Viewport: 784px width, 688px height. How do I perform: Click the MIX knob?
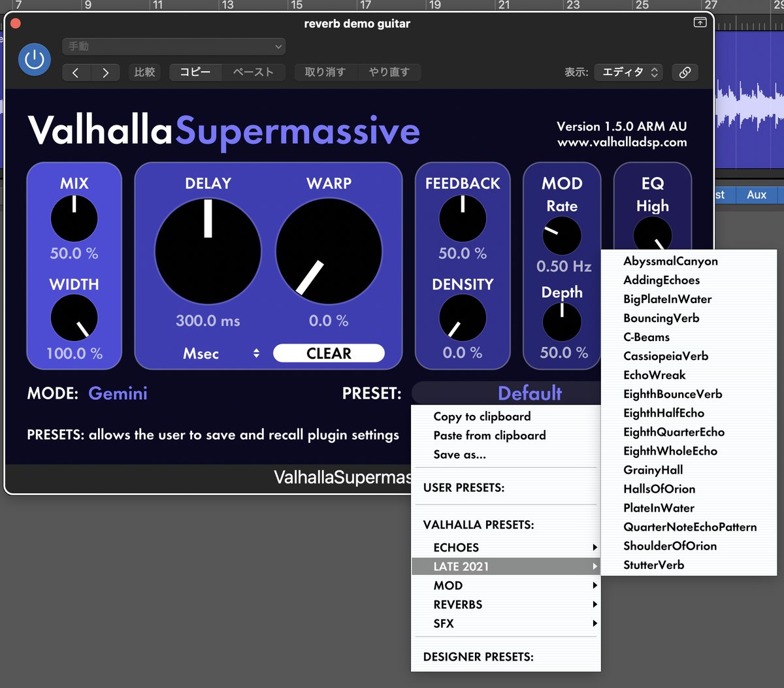[x=74, y=219]
